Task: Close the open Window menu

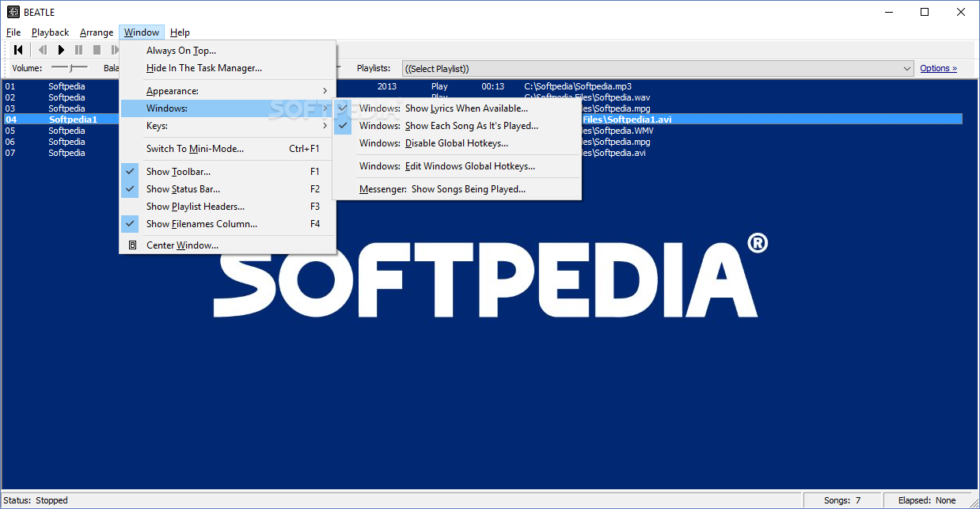Action: (142, 32)
